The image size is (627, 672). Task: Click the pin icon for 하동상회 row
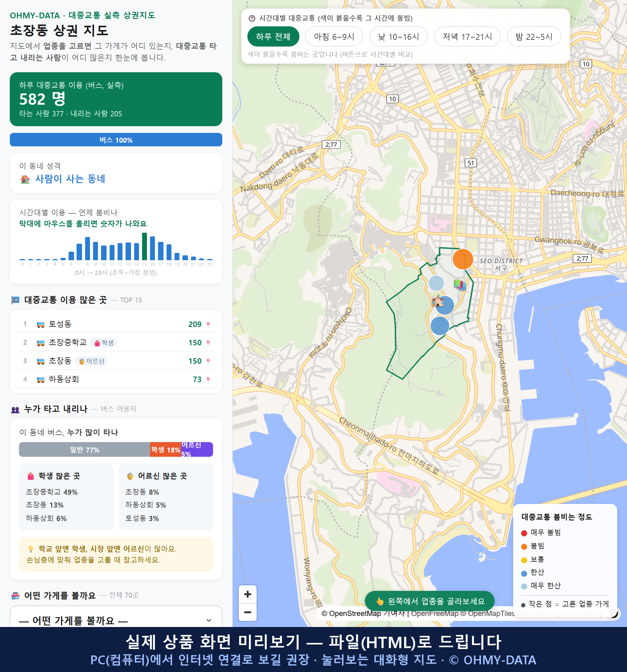(x=208, y=379)
